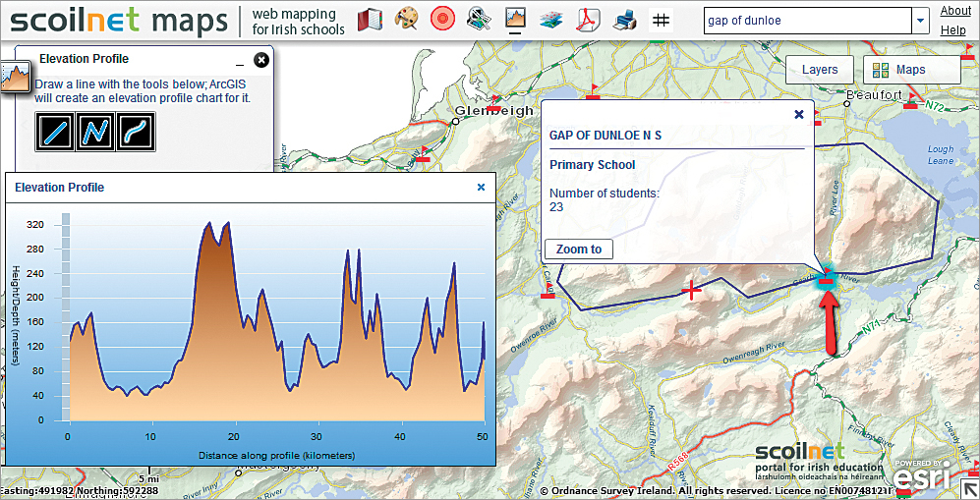980x500 pixels.
Task: Click the printer icon to print the map
Action: [x=624, y=20]
